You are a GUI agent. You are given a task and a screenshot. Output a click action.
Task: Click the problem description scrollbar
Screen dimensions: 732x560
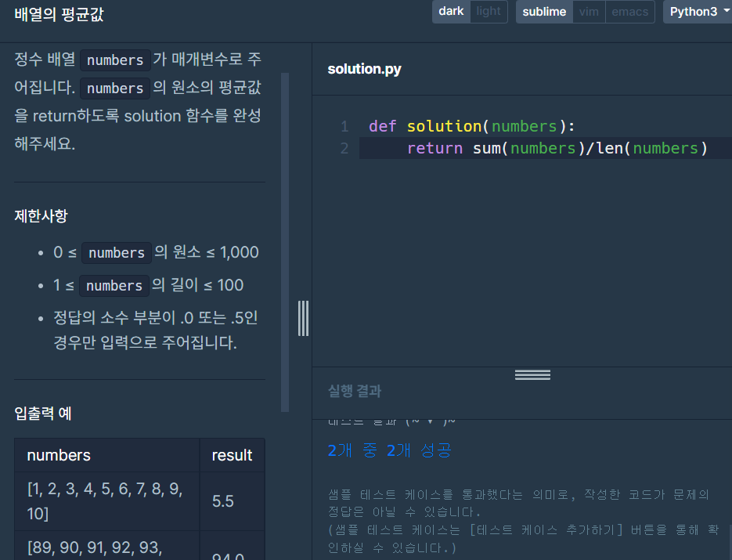(x=285, y=242)
